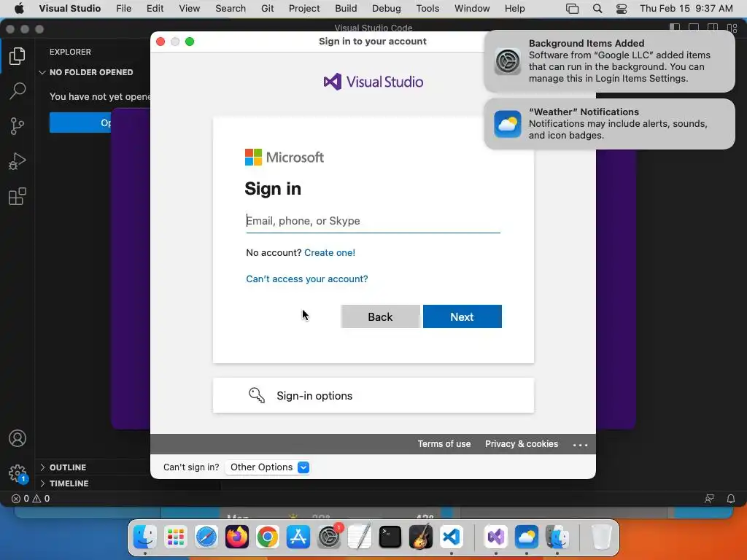
Task: Open Terminal from the Dock
Action: click(390, 537)
